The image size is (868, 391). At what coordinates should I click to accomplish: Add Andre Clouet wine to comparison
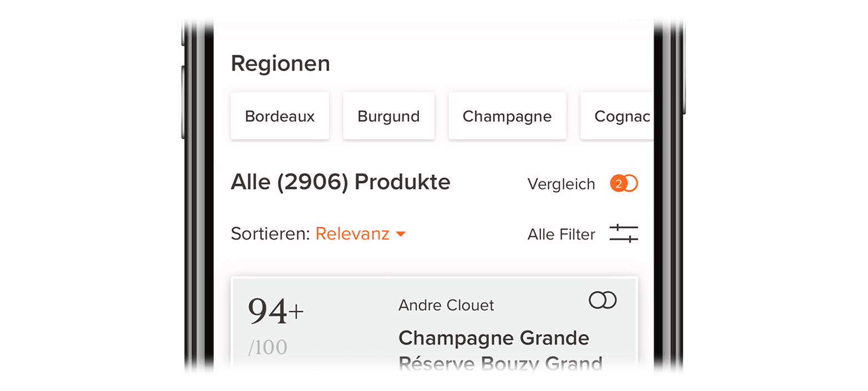[603, 300]
